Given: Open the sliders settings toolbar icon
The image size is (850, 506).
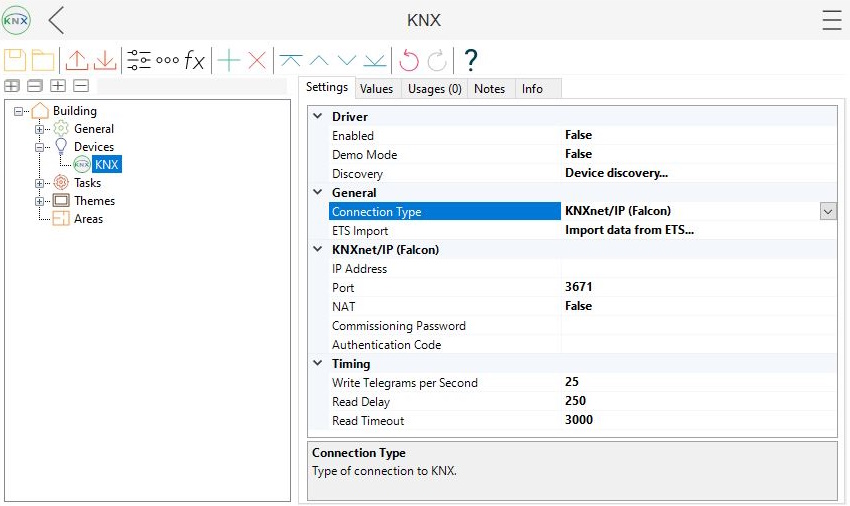Looking at the screenshot, I should pos(139,60).
